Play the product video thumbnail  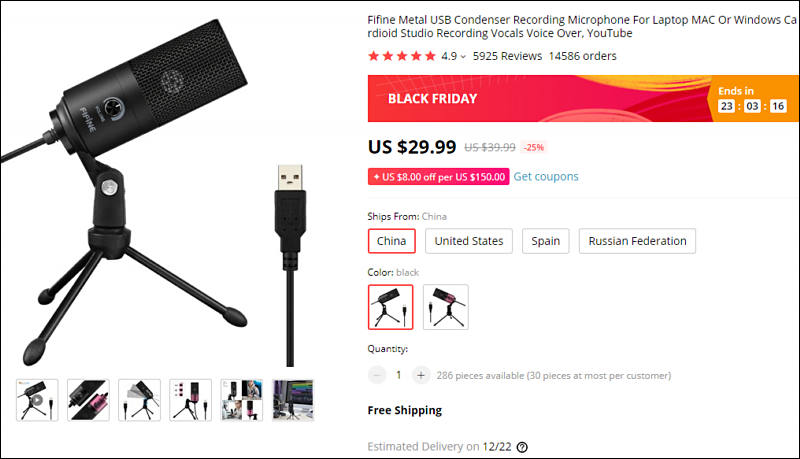point(37,400)
